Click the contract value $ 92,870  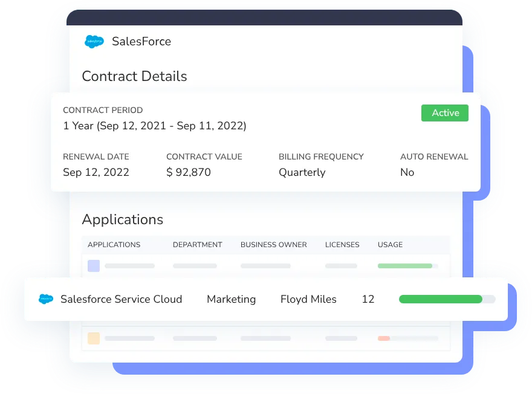click(189, 172)
